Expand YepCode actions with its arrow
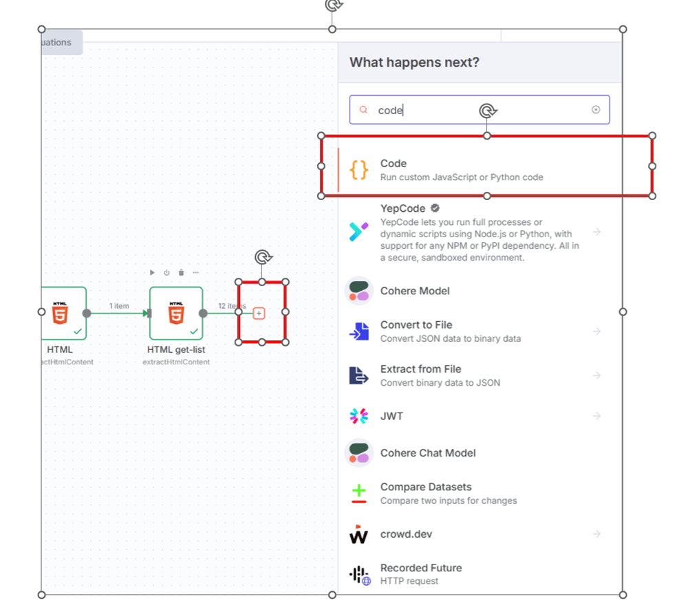This screenshot has width=688, height=616. click(x=596, y=232)
